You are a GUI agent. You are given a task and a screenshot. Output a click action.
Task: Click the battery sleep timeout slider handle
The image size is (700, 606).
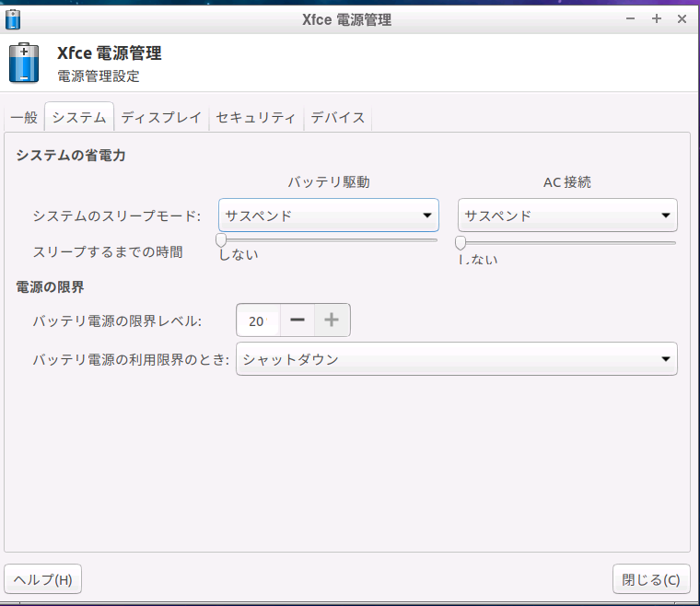coord(221,240)
